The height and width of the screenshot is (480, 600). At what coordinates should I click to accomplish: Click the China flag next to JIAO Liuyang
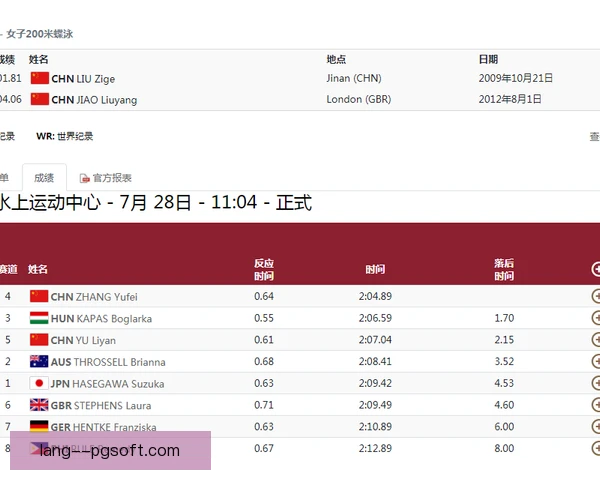[x=39, y=99]
